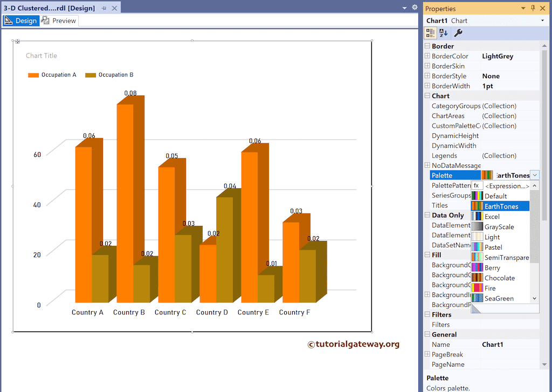This screenshot has width=552, height=392.
Task: Click the CategoryGroups (Collection) value
Action: pyautogui.click(x=499, y=106)
